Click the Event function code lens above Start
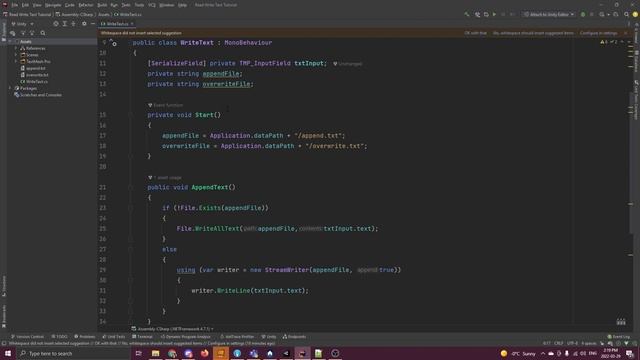640x360 pixels. 165,105
